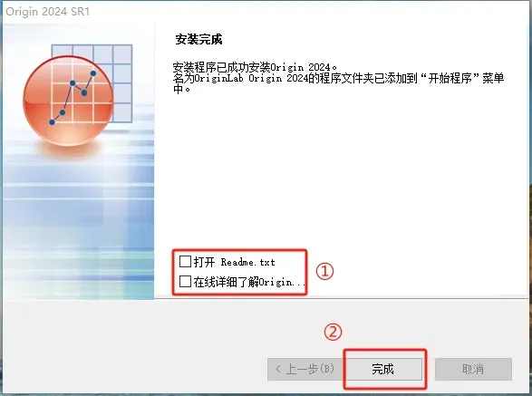This screenshot has width=532, height=396.
Task: Tick the 打开 Readme.txt checkbox
Action: click(185, 261)
